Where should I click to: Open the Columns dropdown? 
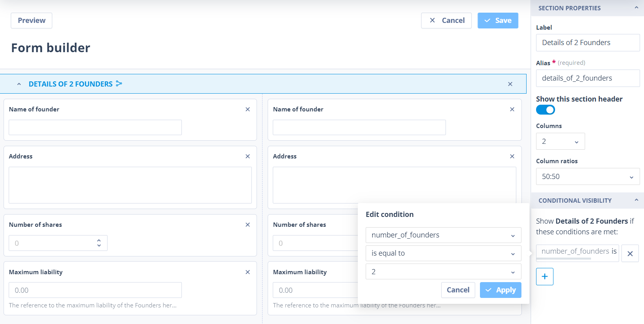point(560,141)
